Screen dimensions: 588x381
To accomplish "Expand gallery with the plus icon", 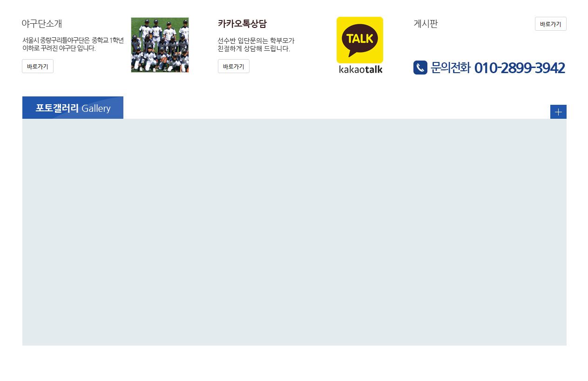I will [558, 112].
